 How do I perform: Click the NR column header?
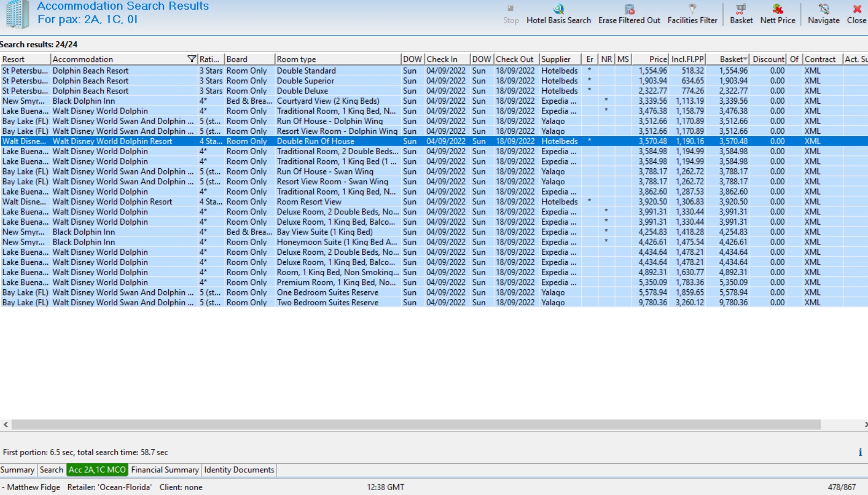(606, 59)
